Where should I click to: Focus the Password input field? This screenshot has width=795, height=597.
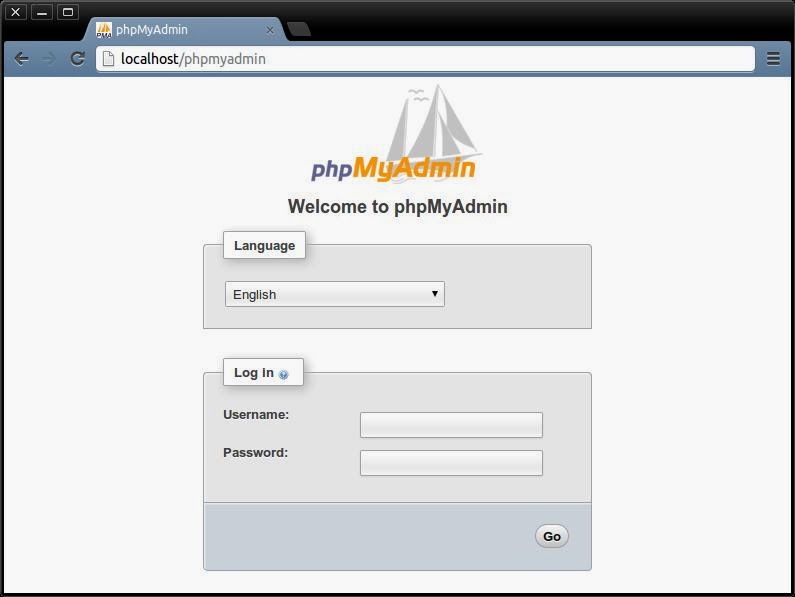(x=451, y=463)
